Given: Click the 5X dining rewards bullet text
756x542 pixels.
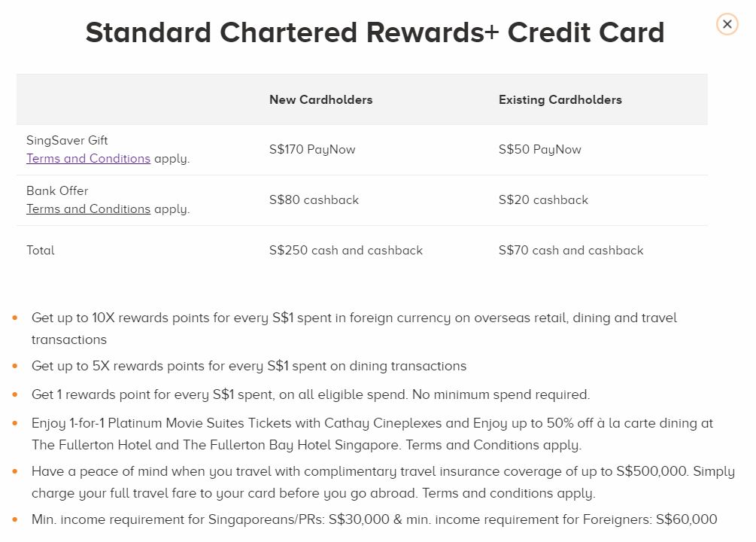Looking at the screenshot, I should pos(249,367).
